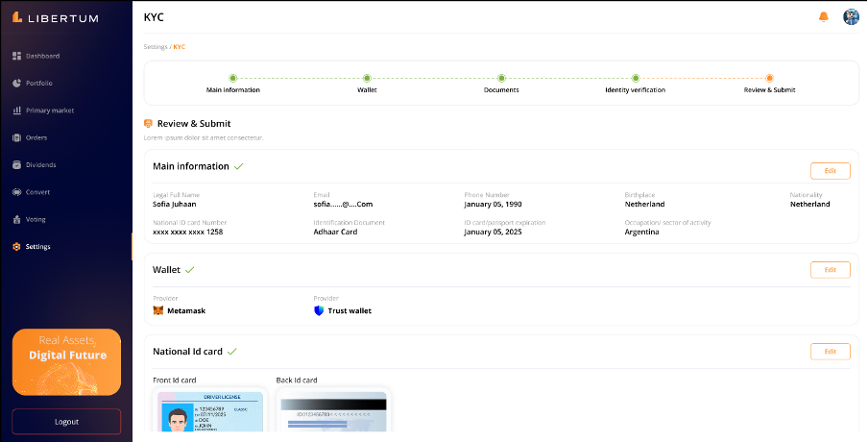Jump to the Main information step
Viewport: 868px width, 442px height.
click(233, 79)
